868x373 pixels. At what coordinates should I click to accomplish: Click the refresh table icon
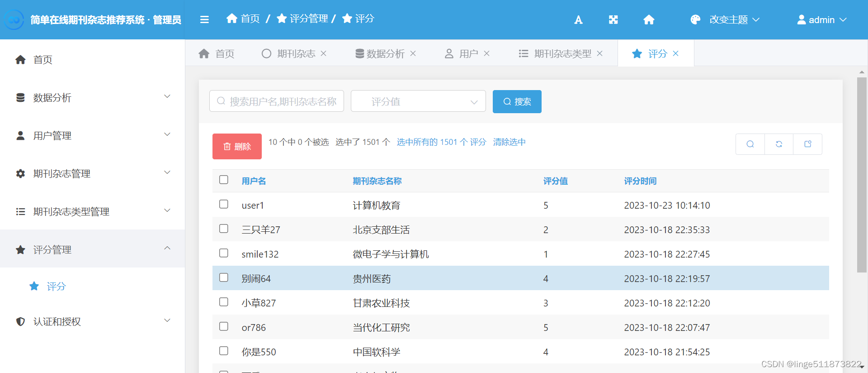tap(779, 144)
